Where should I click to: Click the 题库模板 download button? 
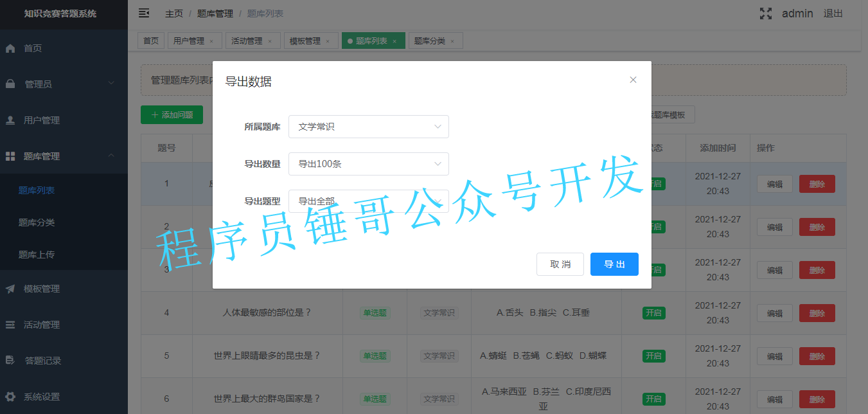(x=673, y=115)
